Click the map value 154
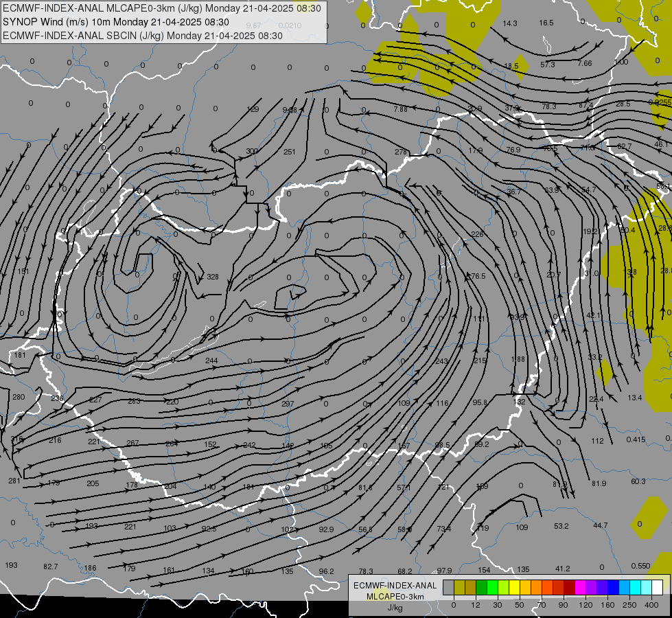The height and width of the screenshot is (618, 672). pos(484,569)
